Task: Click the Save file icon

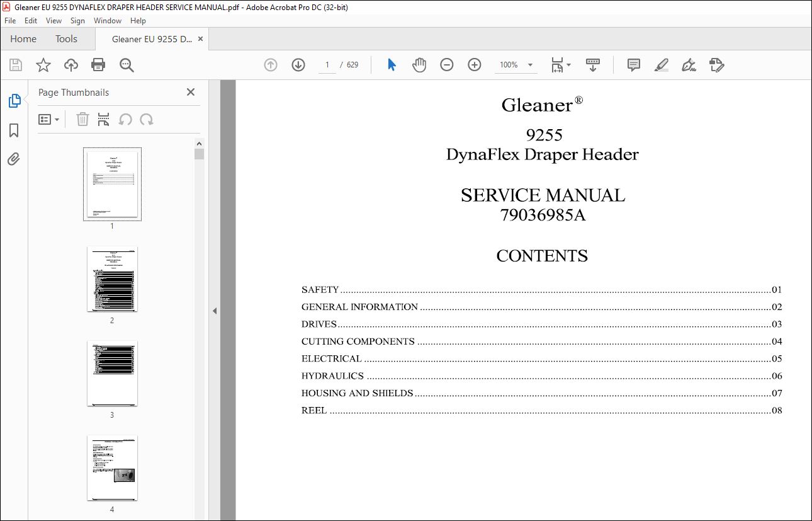Action: [16, 65]
